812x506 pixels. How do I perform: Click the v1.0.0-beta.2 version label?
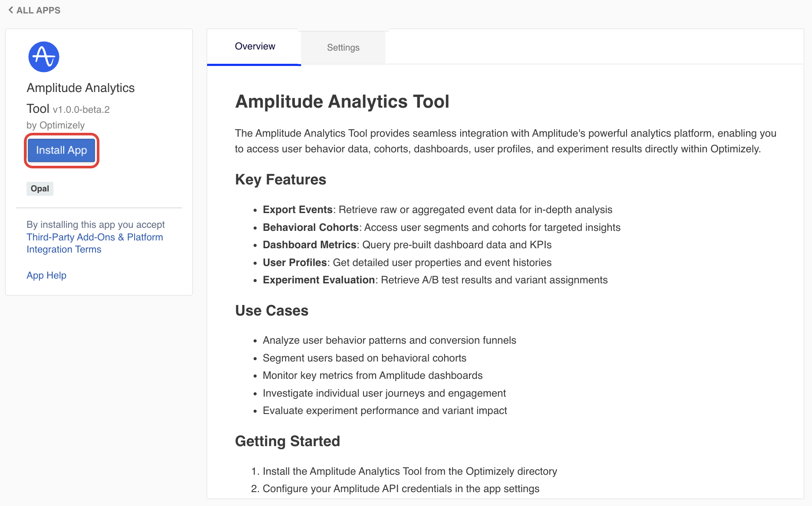[81, 110]
